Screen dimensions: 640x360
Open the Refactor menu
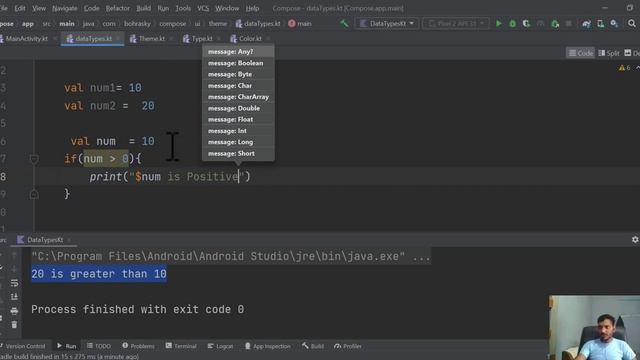tap(118, 8)
